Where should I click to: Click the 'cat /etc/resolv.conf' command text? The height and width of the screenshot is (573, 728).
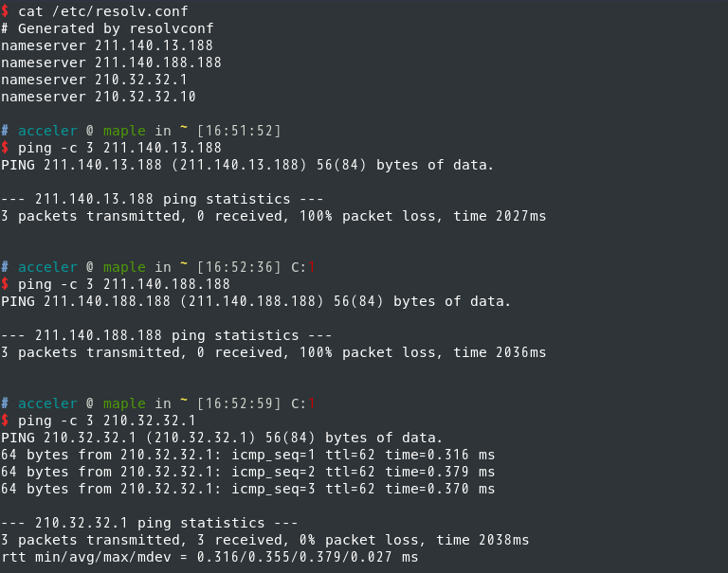[x=102, y=11]
